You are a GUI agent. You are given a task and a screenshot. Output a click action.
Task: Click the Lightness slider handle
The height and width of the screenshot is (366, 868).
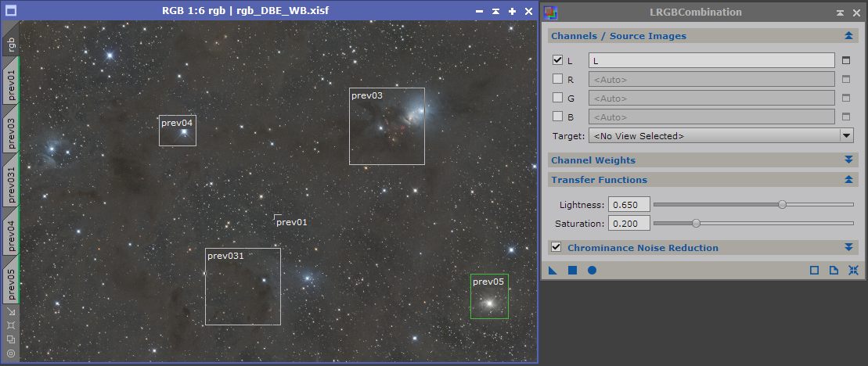pyautogui.click(x=782, y=205)
